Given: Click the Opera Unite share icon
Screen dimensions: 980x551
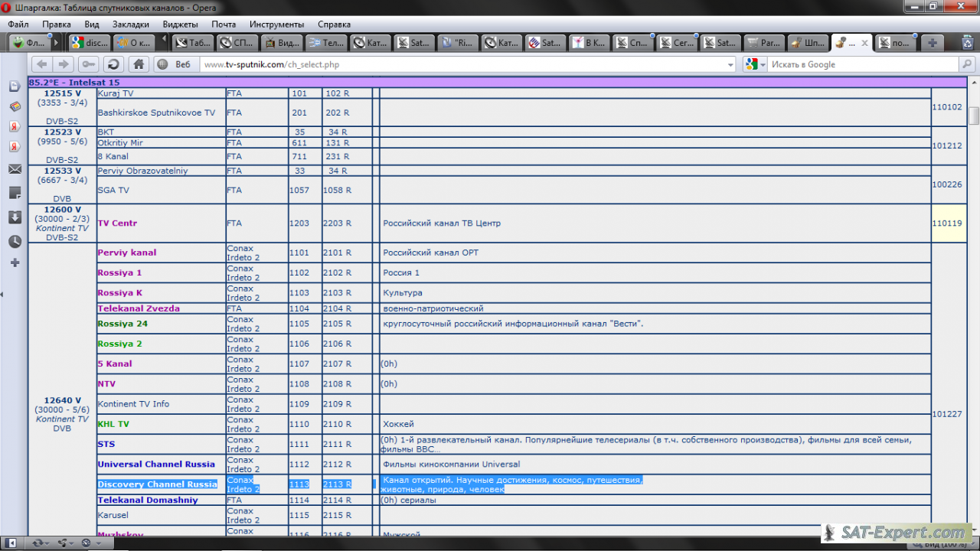Looking at the screenshot, I should point(62,543).
